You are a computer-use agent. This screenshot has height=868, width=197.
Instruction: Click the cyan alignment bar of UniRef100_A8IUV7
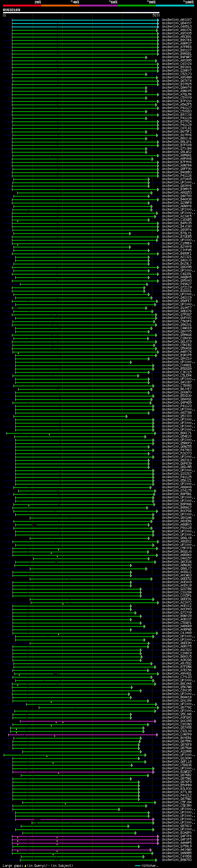tap(85, 20)
